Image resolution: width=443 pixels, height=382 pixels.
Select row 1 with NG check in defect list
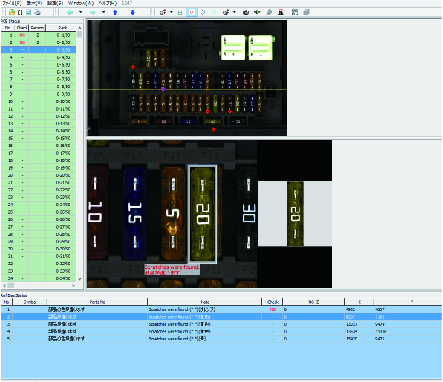[x=221, y=309]
